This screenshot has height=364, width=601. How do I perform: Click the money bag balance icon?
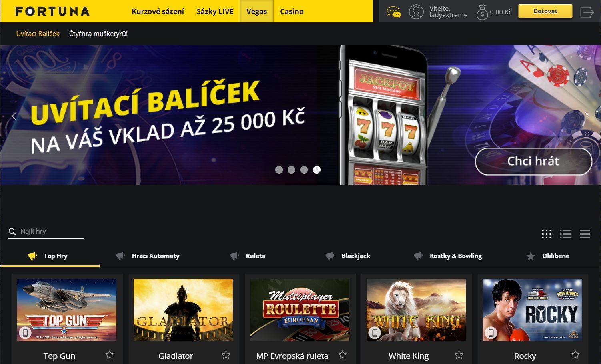click(482, 12)
